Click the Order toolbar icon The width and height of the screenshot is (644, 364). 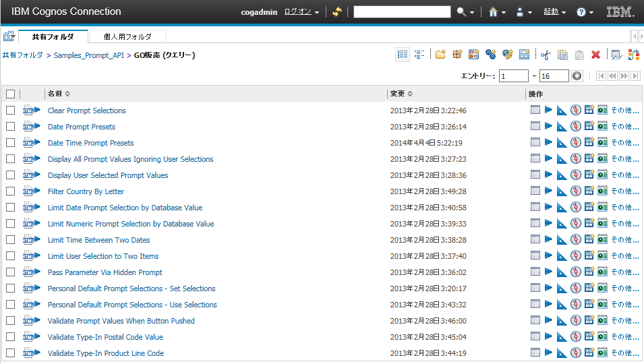[x=634, y=55]
